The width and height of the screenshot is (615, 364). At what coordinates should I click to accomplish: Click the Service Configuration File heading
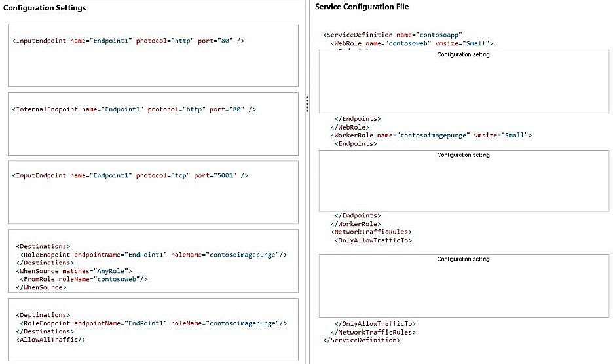362,7
